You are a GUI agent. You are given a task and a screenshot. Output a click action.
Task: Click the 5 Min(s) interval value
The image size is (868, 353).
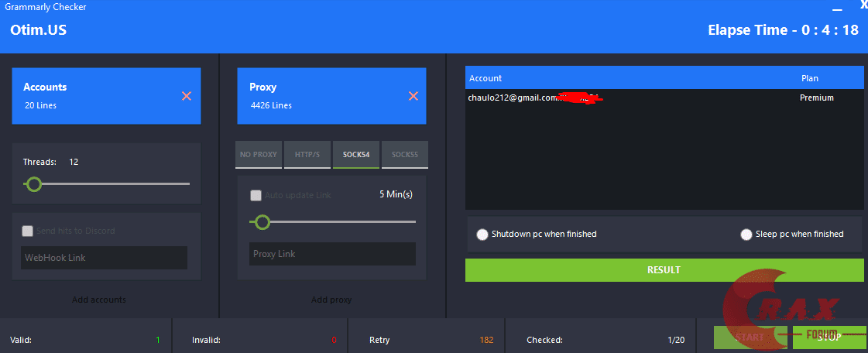point(396,194)
